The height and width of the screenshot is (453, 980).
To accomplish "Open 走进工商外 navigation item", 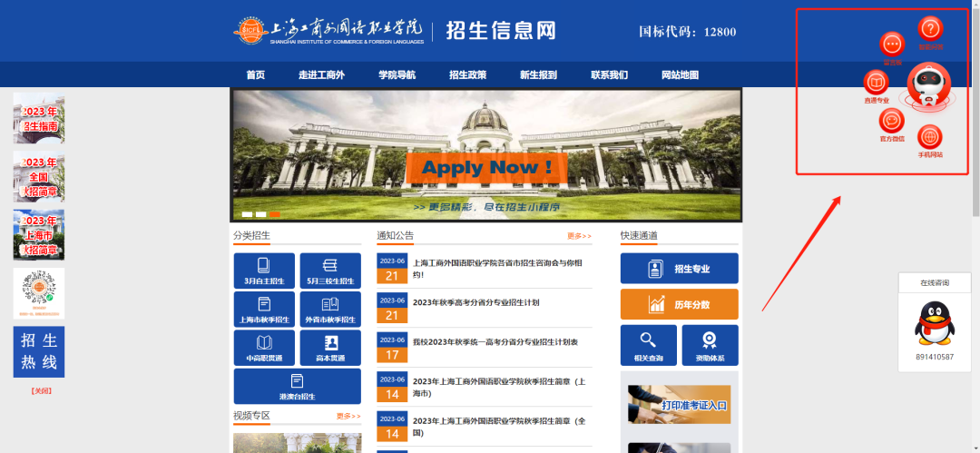I will point(321,75).
